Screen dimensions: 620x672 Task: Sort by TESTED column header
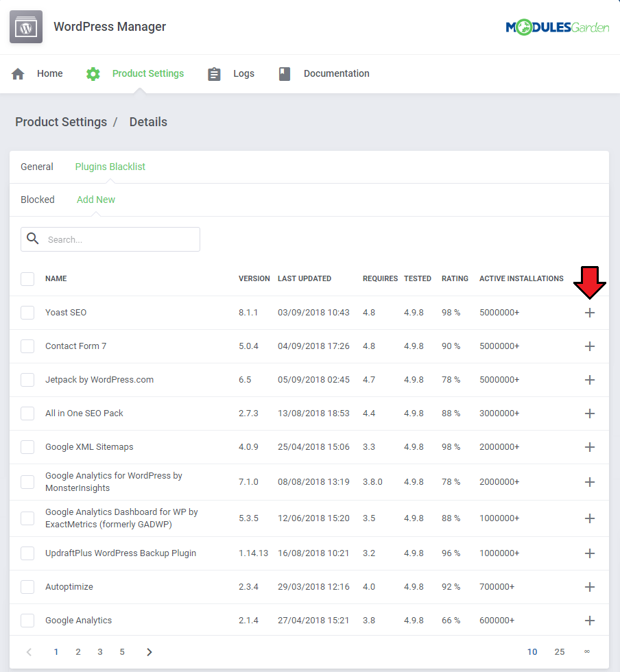418,278
